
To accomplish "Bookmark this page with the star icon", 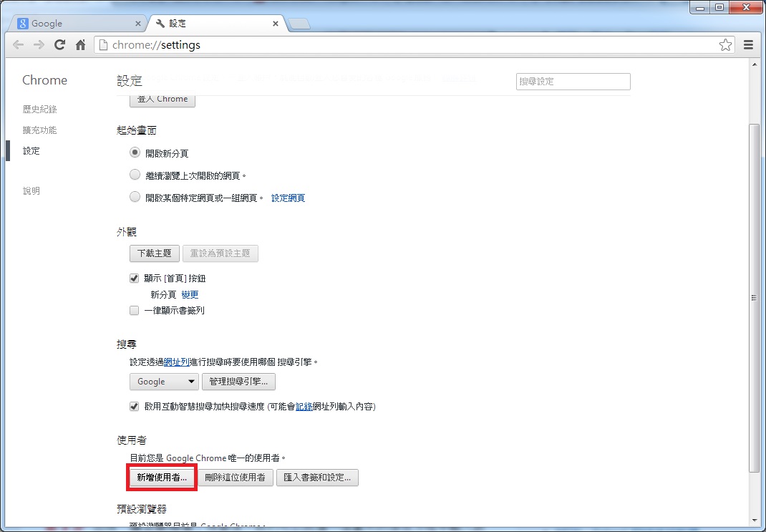I will pos(725,44).
